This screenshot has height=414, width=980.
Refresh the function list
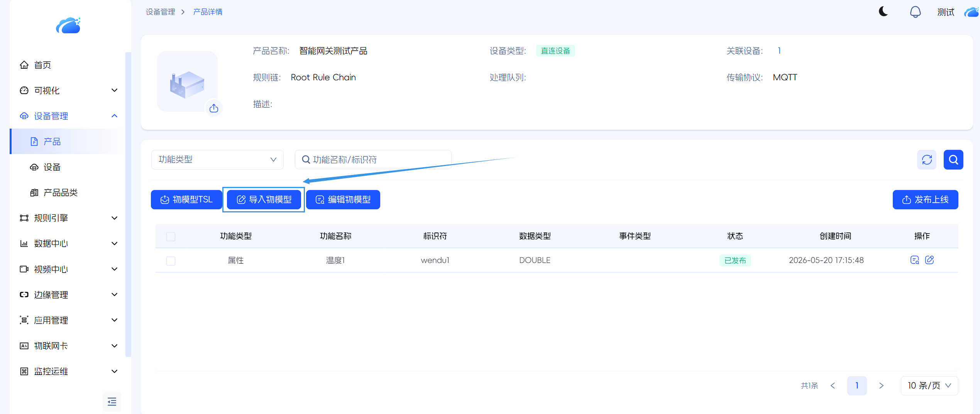point(926,159)
